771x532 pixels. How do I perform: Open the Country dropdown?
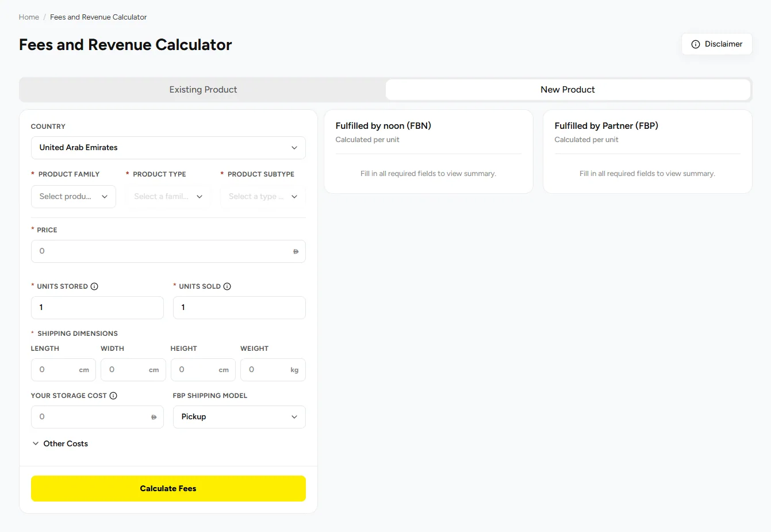click(x=168, y=148)
